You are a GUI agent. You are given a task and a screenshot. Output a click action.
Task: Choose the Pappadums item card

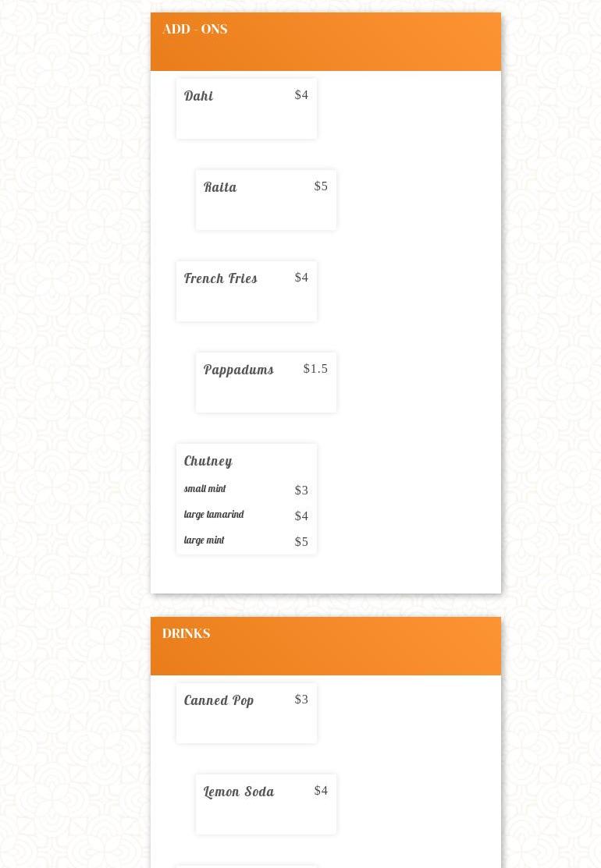point(239,370)
